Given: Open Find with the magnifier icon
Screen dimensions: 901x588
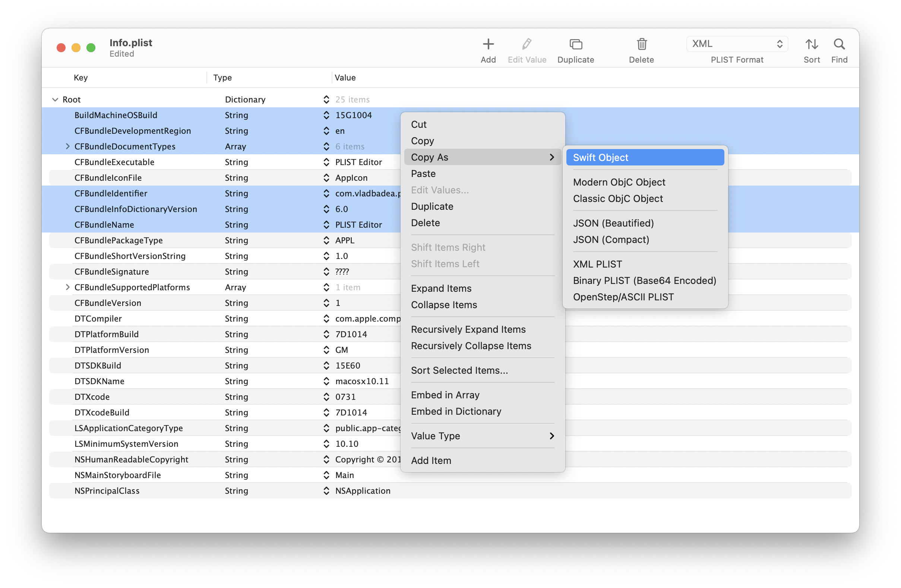Looking at the screenshot, I should (839, 44).
